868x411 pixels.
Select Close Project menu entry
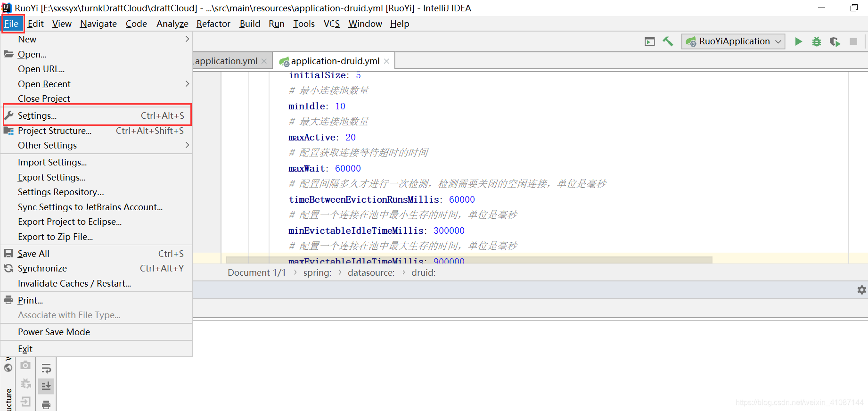[x=96, y=99]
